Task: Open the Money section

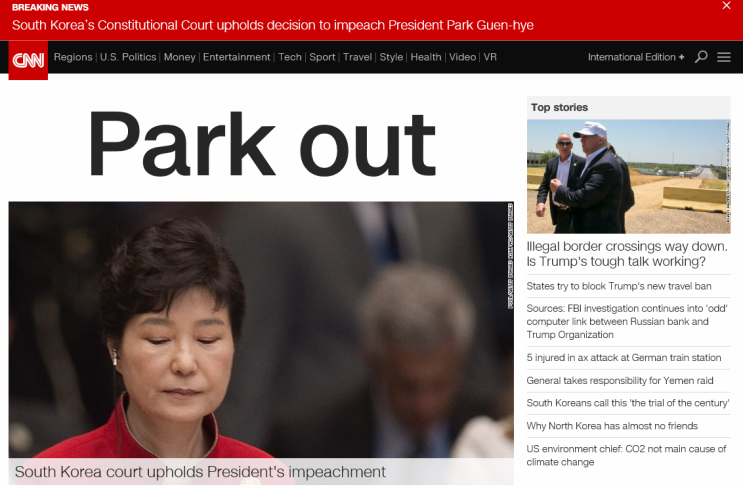Action: point(180,57)
